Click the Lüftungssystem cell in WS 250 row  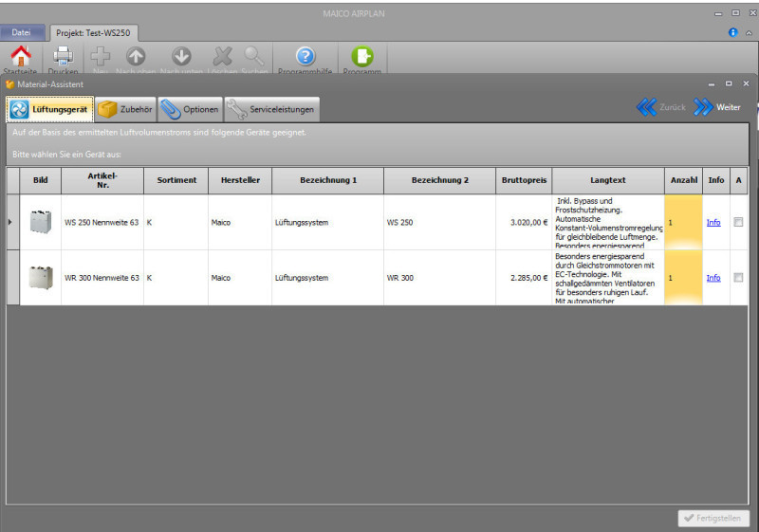click(327, 223)
